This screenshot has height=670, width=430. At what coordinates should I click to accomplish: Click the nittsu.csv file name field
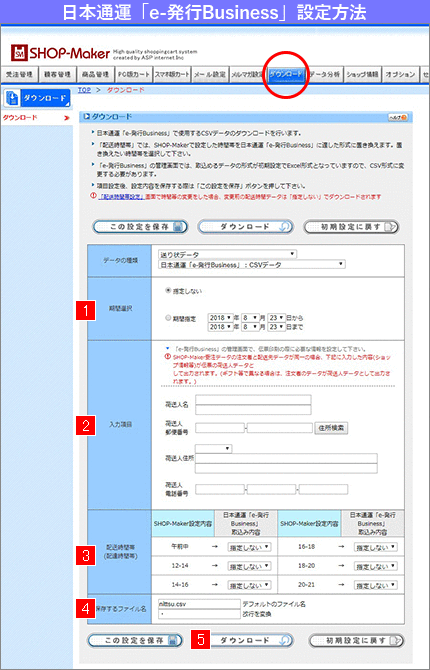coord(199,604)
